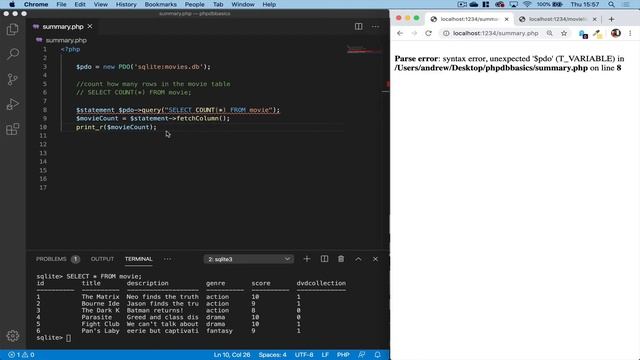Close the summary.php editor tab
The height and width of the screenshot is (360, 640).
(x=90, y=27)
